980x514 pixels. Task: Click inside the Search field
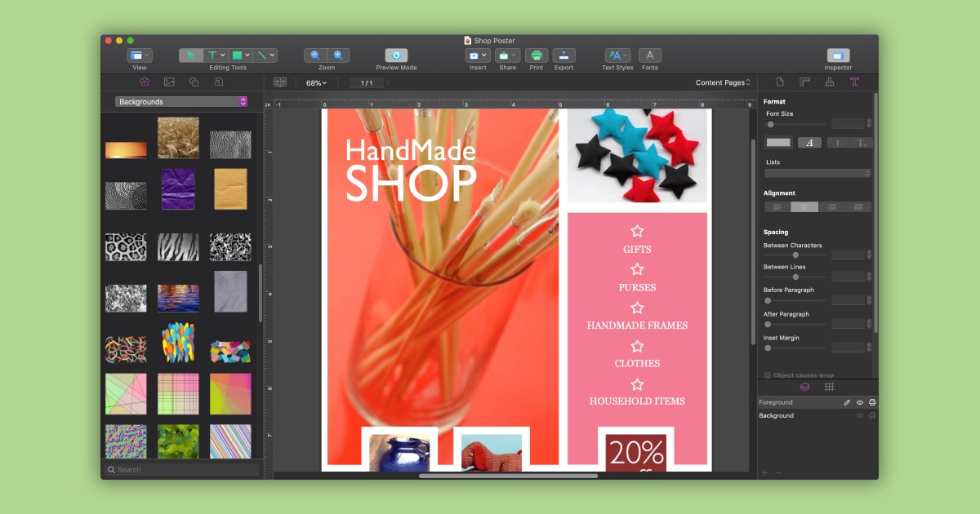pos(180,469)
